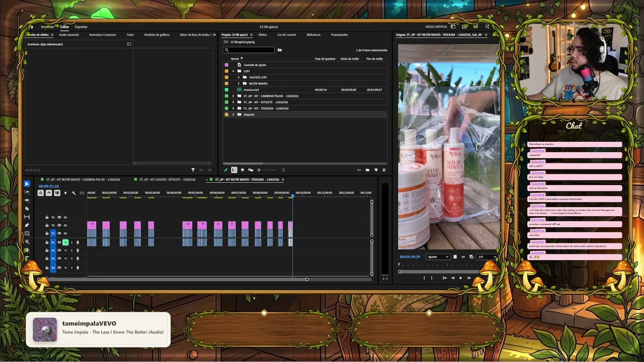Screen dimensions: 644x362
Task: Solo the A3 audio track
Action: tap(71, 258)
